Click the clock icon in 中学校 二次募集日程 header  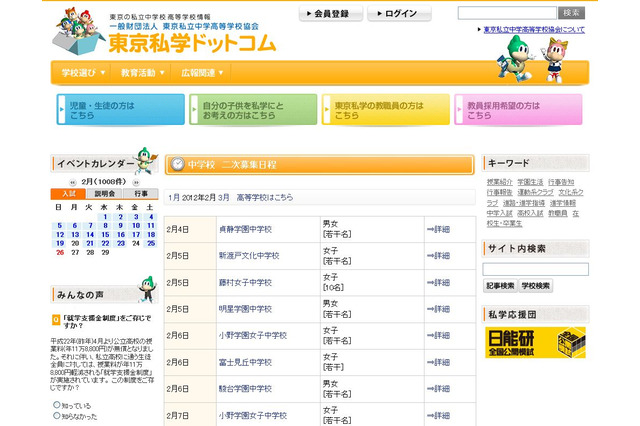pos(178,164)
